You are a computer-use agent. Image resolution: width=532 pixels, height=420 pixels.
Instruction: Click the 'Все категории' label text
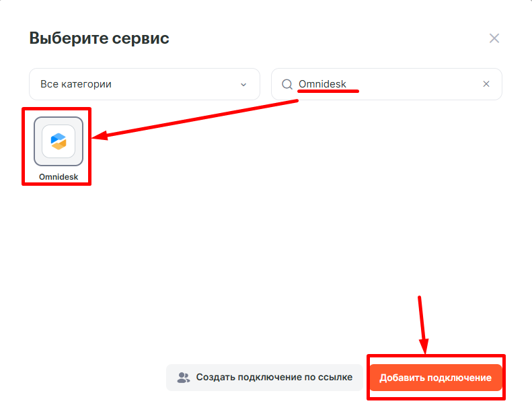[x=76, y=84]
